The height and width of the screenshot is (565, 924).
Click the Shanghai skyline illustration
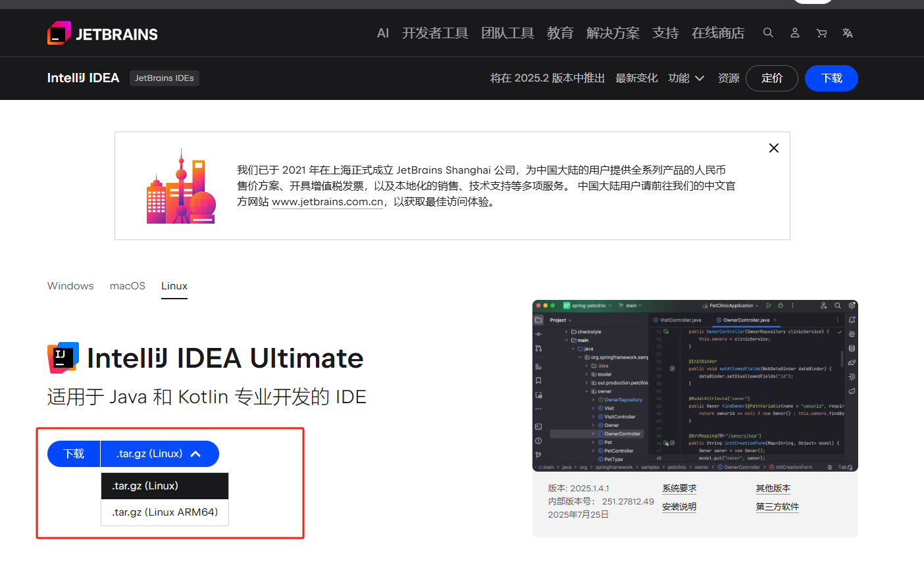point(181,187)
